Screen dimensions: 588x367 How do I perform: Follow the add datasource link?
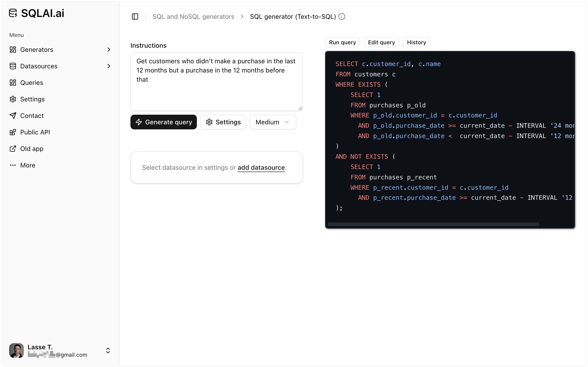pyautogui.click(x=261, y=167)
